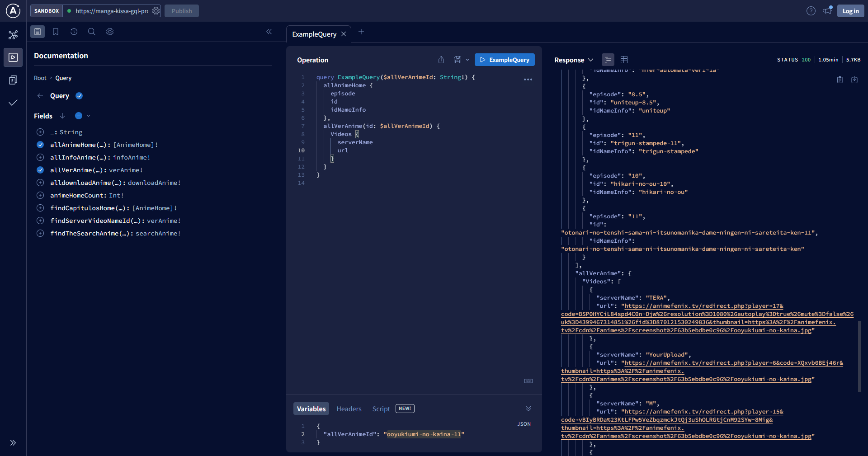
Task: Click the Query breadcrumb text
Action: pyautogui.click(x=63, y=78)
